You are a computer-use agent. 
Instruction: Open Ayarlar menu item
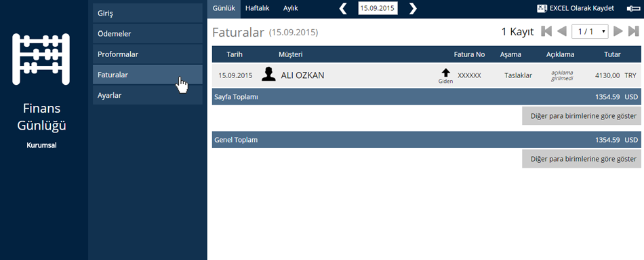click(x=148, y=96)
